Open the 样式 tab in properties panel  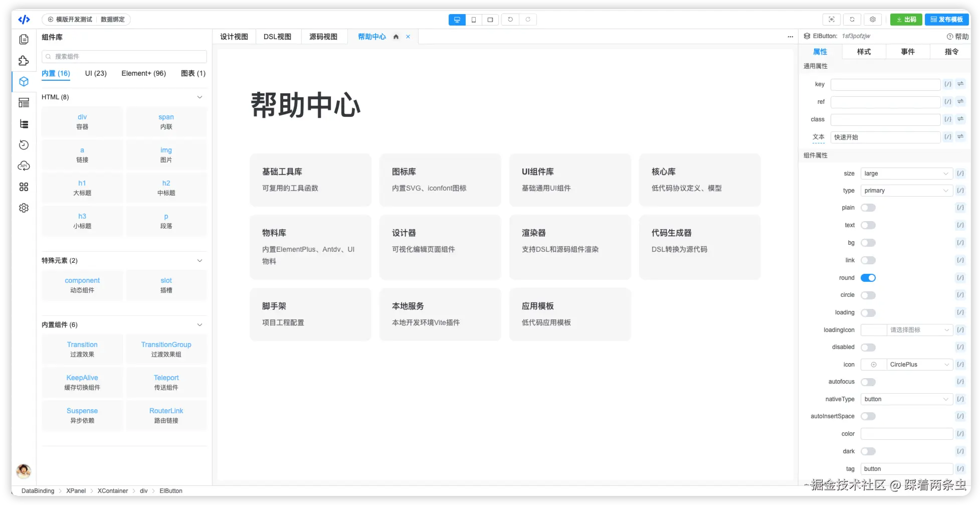point(864,52)
